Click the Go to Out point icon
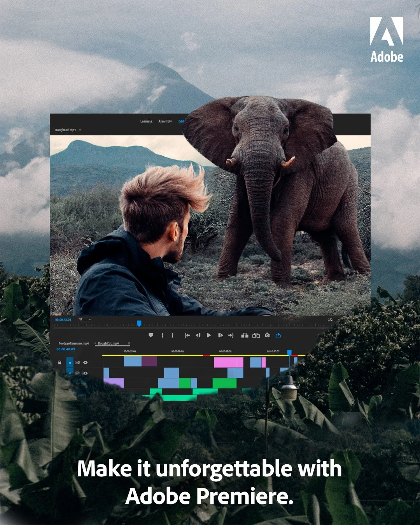This screenshot has height=525, width=420. (231, 335)
